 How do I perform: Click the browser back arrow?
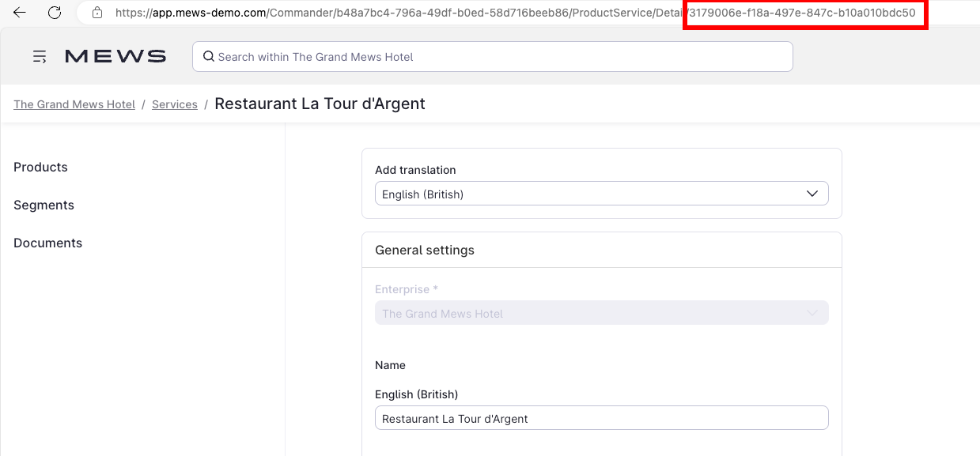20,13
